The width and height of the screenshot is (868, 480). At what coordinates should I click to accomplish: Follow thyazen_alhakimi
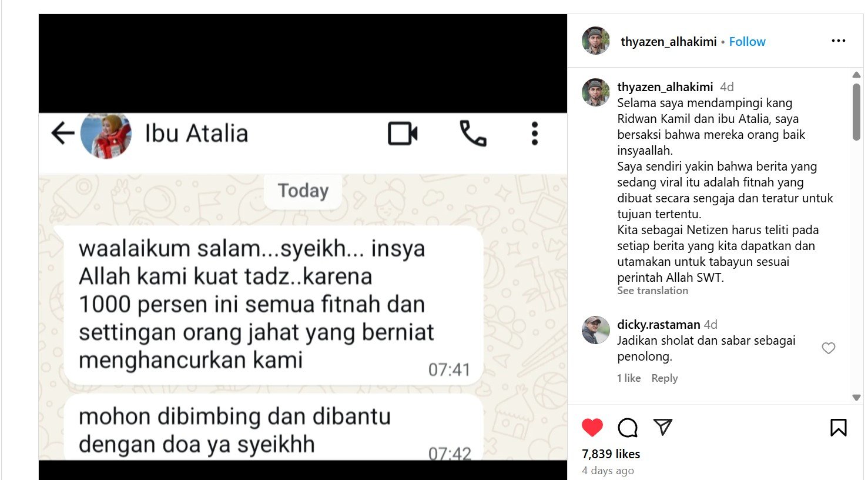(747, 41)
